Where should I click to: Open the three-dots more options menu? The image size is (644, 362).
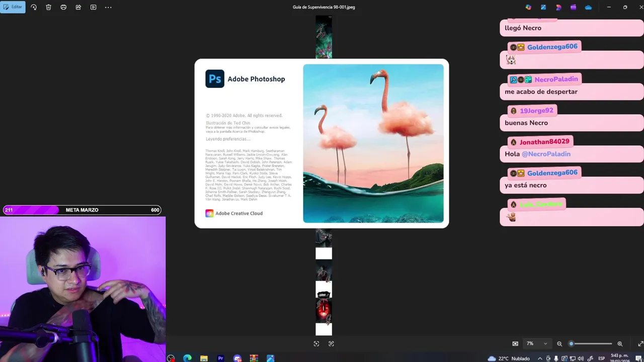(108, 7)
